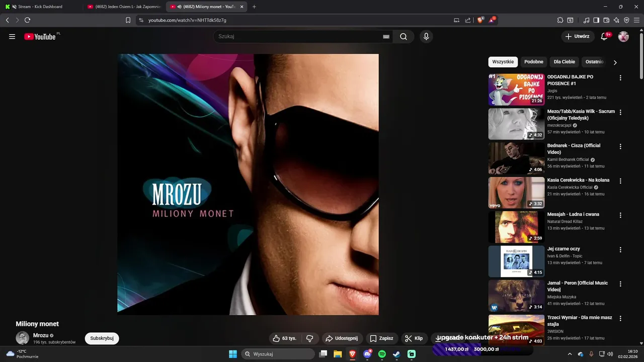Open the Brave VPN shield icon

pos(626,20)
